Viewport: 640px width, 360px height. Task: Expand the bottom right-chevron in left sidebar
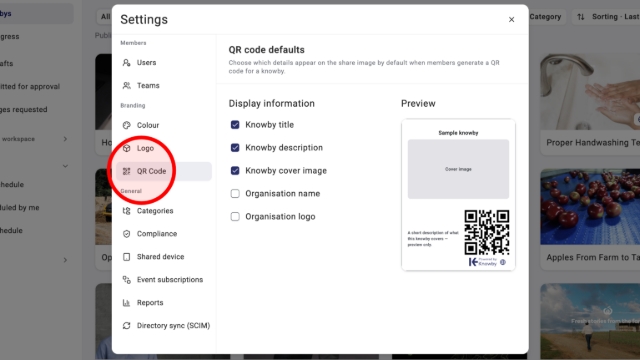65,260
